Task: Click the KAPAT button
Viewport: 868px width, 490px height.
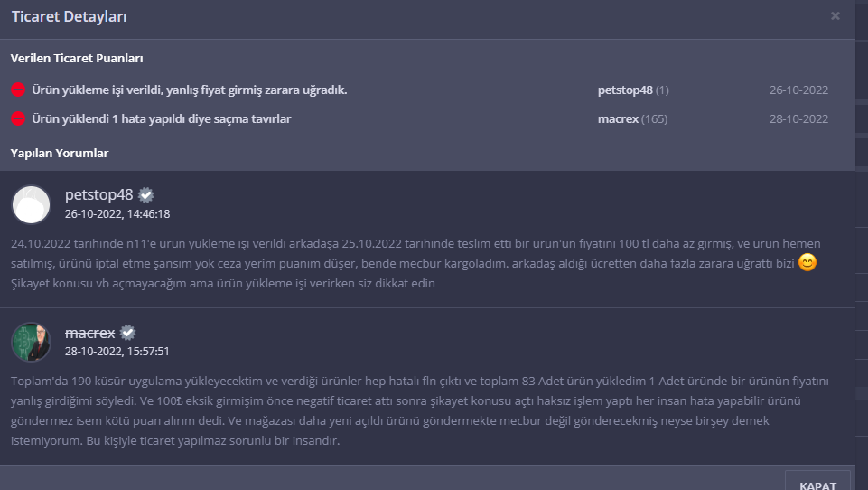Action: pyautogui.click(x=817, y=481)
